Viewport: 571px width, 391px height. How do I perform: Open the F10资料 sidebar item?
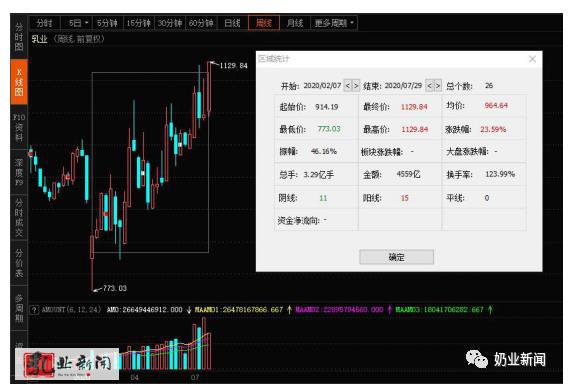pos(19,127)
